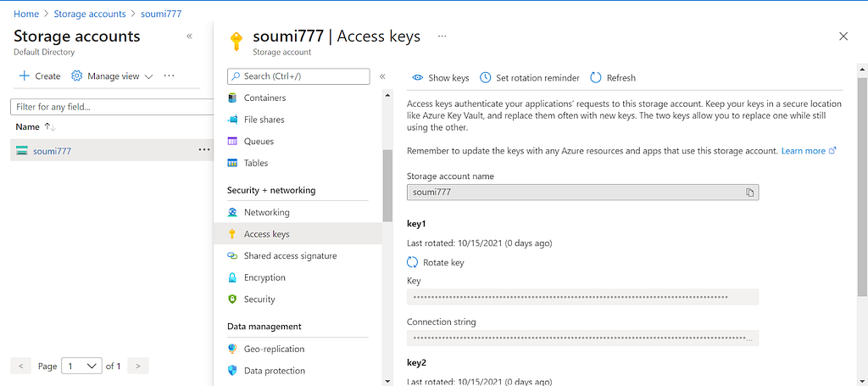Click the Networking icon
Screen dimensions: 868x386
[x=232, y=212]
